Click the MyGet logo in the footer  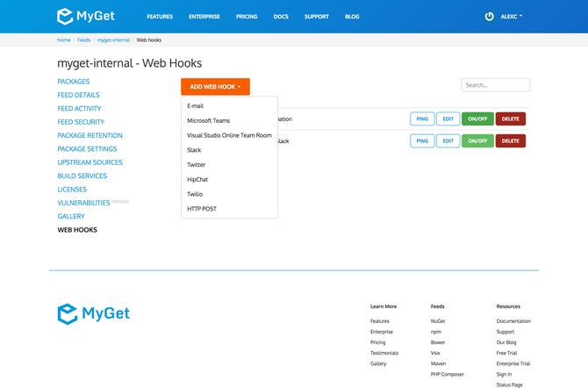93,313
